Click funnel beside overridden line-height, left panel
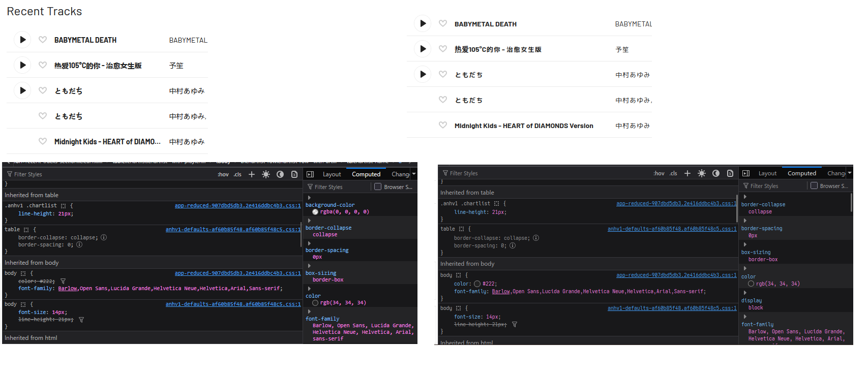The height and width of the screenshot is (375, 868). tap(81, 320)
